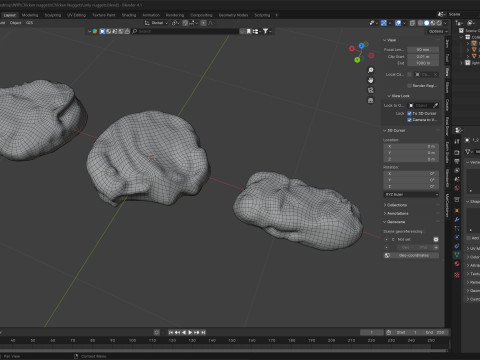Jump to timeline start frame button
This screenshot has height=360, width=480.
(x=170, y=332)
